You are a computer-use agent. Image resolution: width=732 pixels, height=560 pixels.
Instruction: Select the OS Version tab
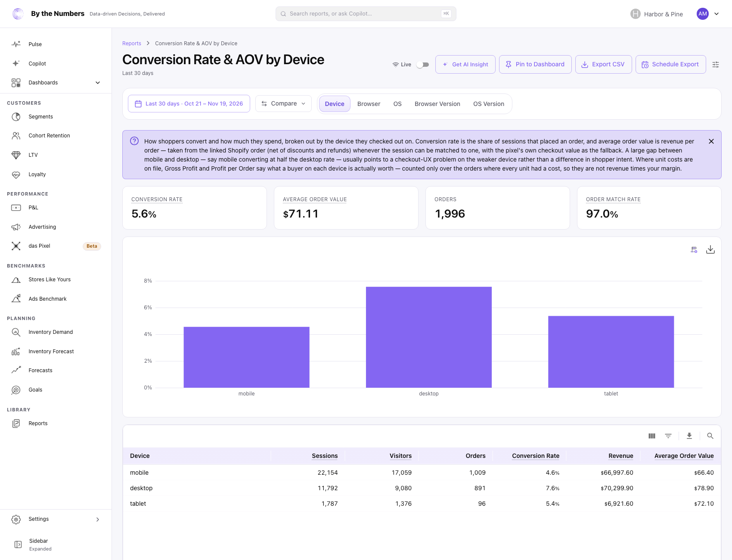[489, 104]
